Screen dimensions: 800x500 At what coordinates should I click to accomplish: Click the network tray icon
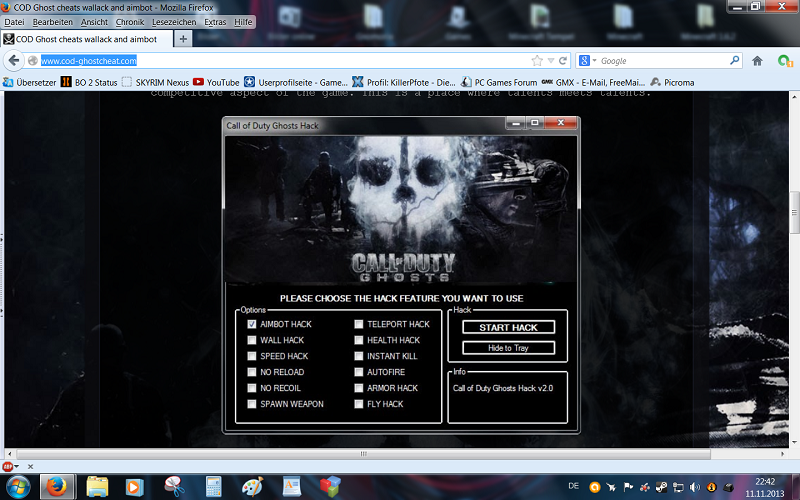(678, 487)
